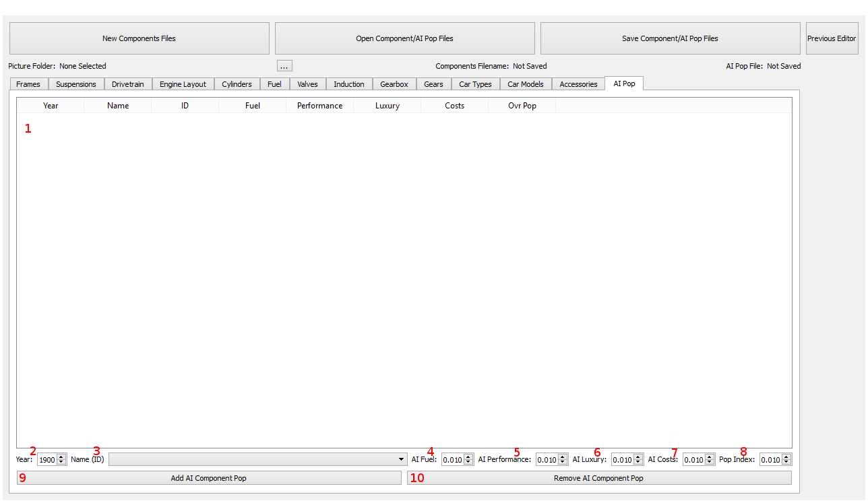Viewport: 868px width, 503px height.
Task: Save Component/AI Pop Files
Action: [670, 38]
